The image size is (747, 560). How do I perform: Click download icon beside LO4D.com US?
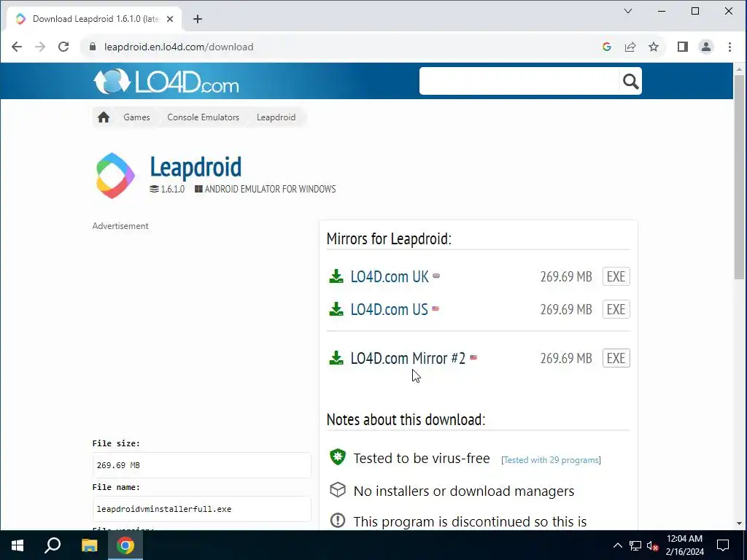tap(336, 309)
